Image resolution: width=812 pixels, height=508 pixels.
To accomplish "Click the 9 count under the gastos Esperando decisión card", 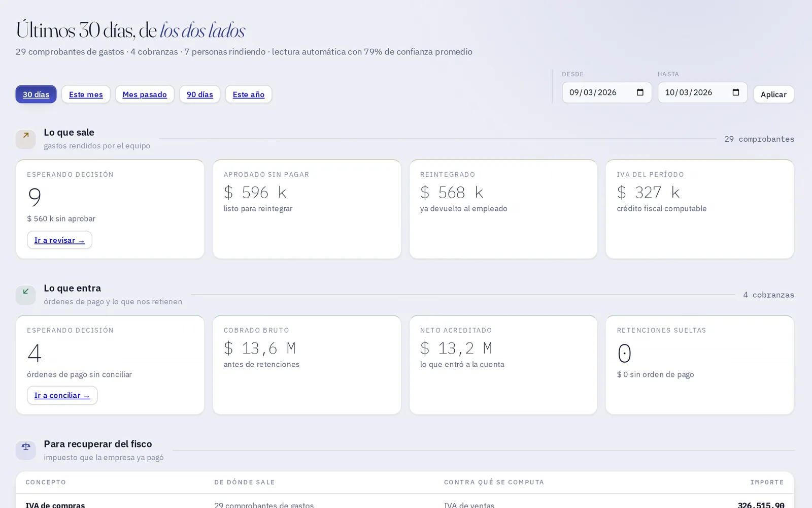I will coord(35,197).
